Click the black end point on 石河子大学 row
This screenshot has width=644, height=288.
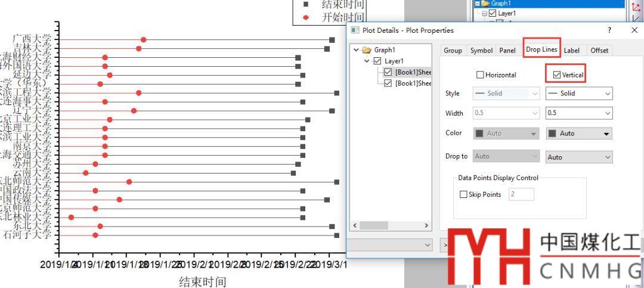tap(337, 236)
